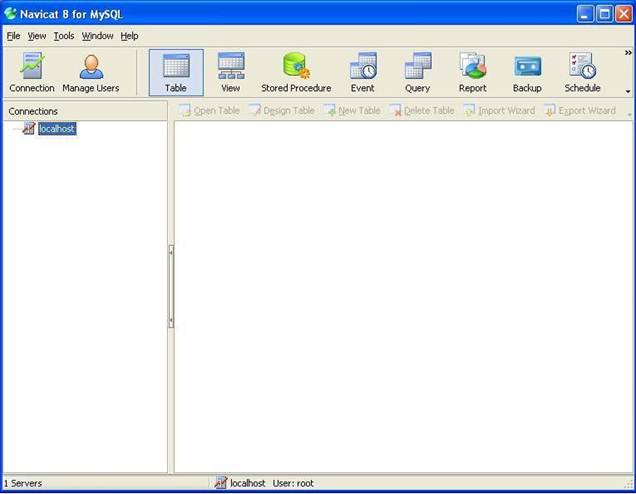636x494 pixels.
Task: Open the toolbar options dropdown arrow
Action: 628,92
